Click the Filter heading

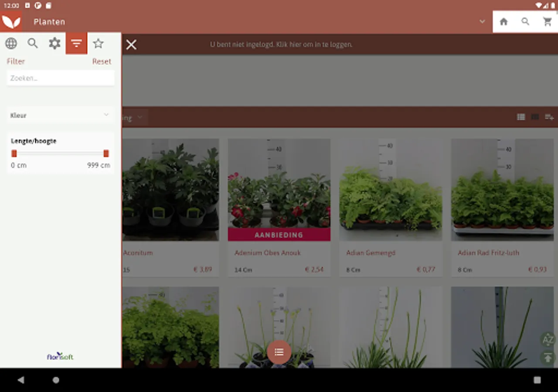pyautogui.click(x=16, y=61)
